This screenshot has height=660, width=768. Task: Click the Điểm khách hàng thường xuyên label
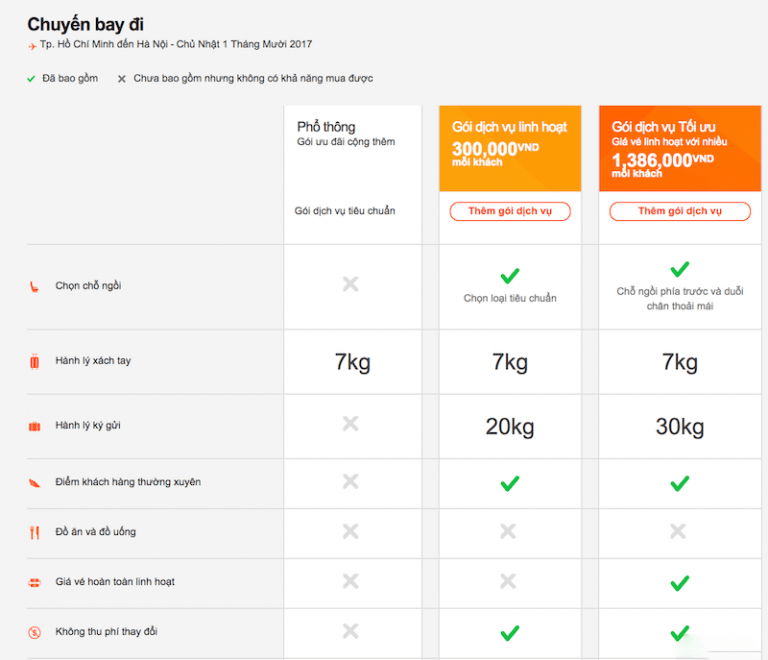pos(128,482)
